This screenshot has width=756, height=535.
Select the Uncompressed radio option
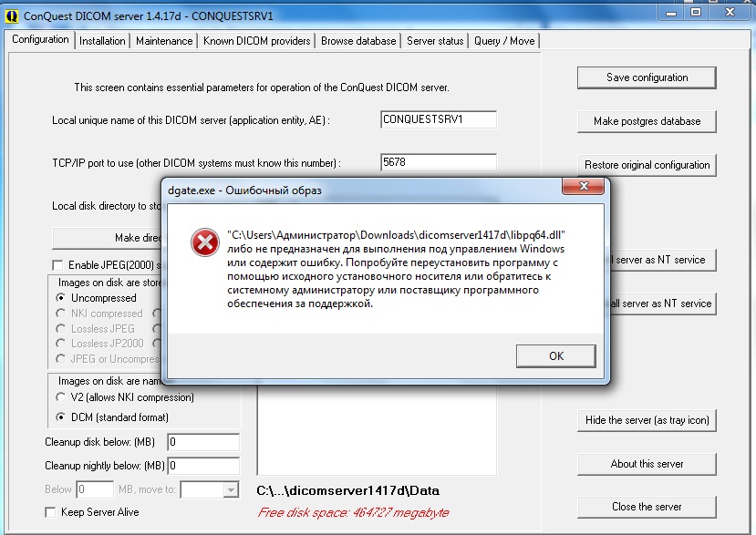pos(61,298)
